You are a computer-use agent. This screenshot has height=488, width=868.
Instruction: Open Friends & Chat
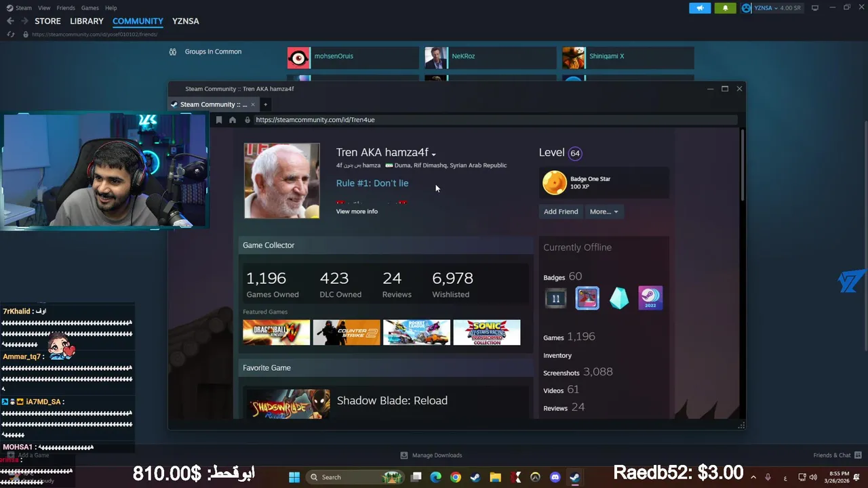pos(837,455)
